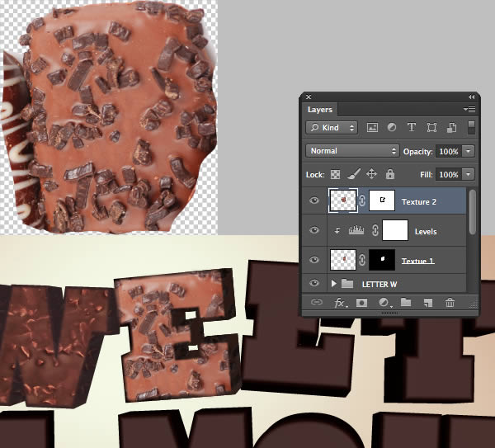Select the Levels layer name
Screen dimensions: 495x448
coord(426,231)
